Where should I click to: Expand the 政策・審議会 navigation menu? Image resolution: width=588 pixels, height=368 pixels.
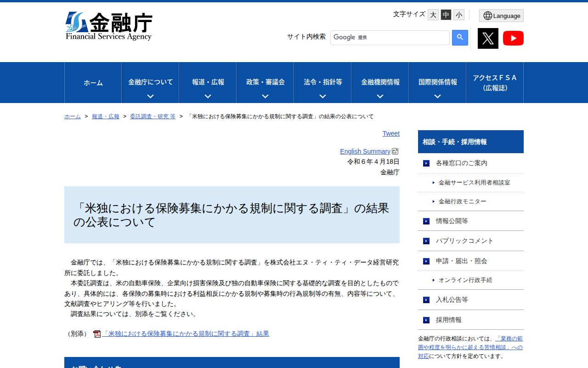coord(265,82)
